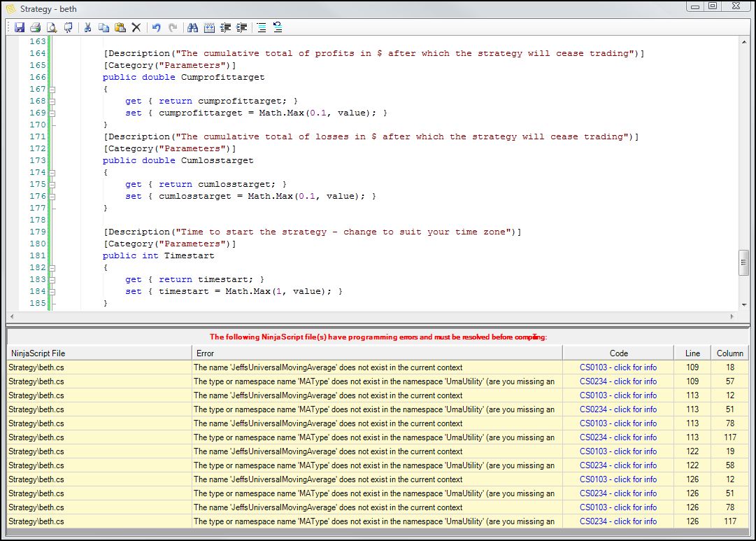Click the scroll down arrow of code editor
Image resolution: width=756 pixels, height=541 pixels.
(744, 304)
